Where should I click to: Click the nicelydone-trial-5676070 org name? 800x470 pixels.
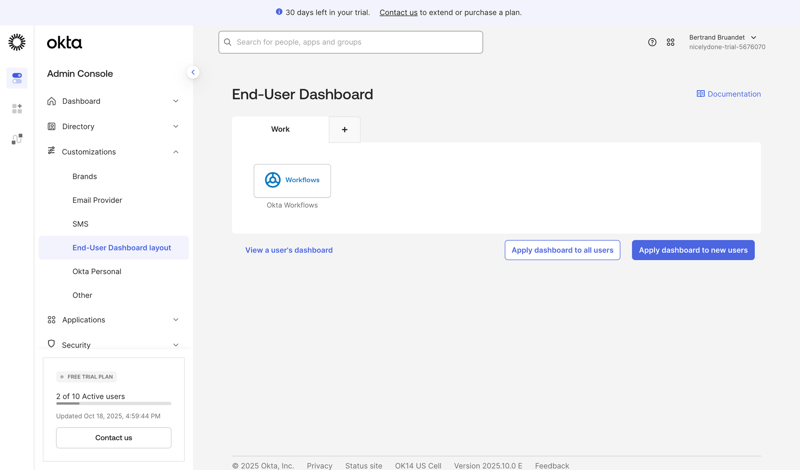tap(727, 47)
